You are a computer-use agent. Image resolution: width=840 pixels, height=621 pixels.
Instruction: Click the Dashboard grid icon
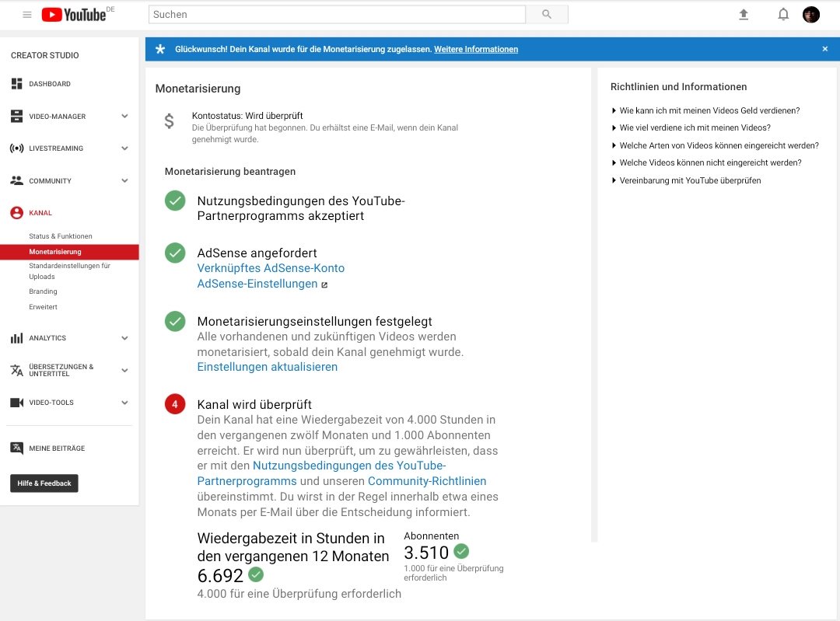[16, 83]
